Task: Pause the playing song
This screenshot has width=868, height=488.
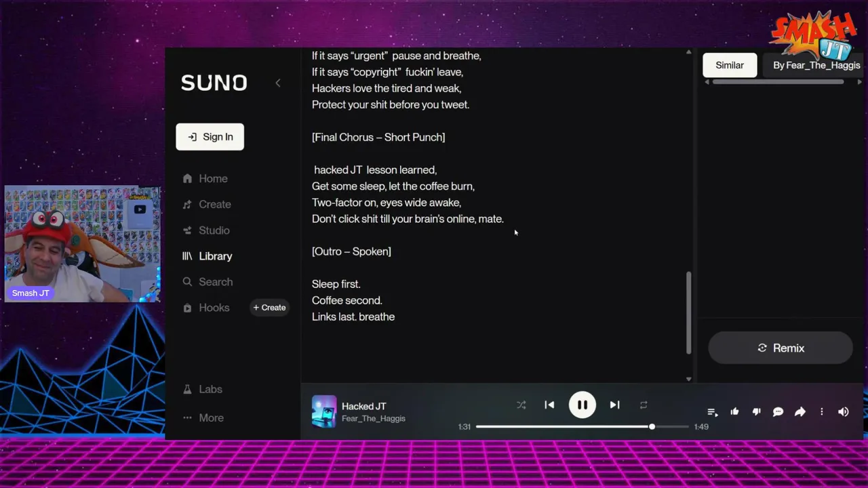Action: click(583, 405)
